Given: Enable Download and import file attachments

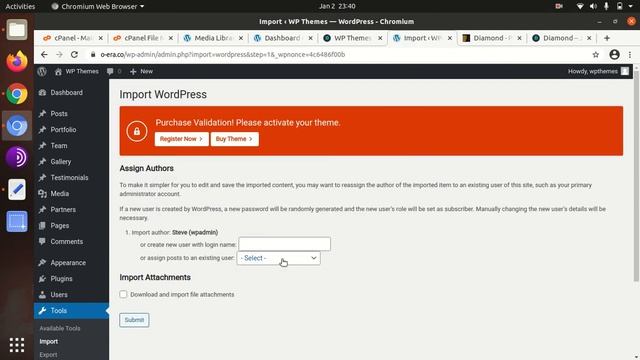Looking at the screenshot, I should 123,294.
